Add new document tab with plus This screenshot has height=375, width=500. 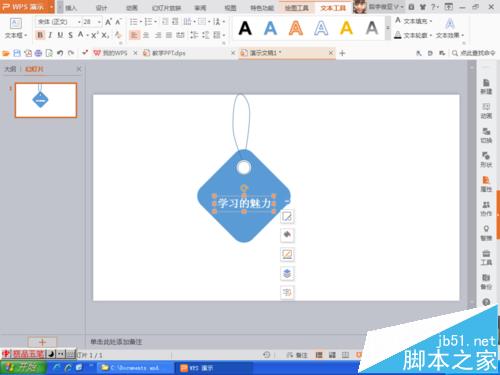[342, 53]
